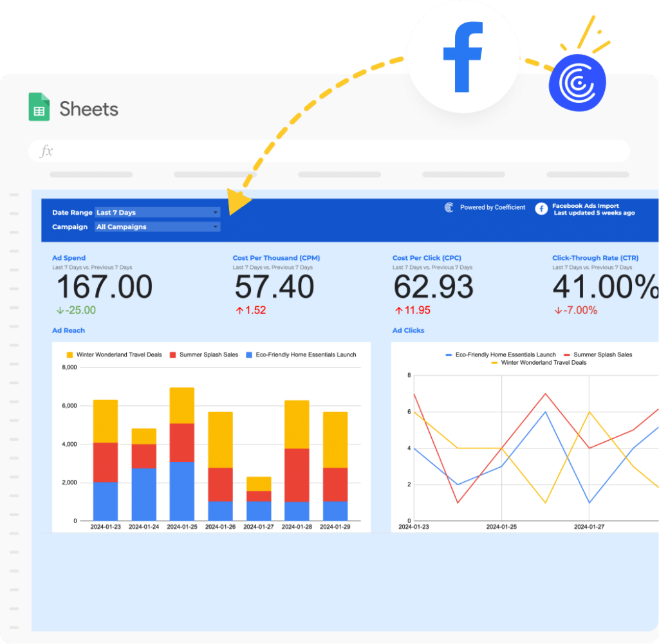Click the 2024-01-28 axis label in Ad Reach
The image size is (659, 644).
pos(297,527)
